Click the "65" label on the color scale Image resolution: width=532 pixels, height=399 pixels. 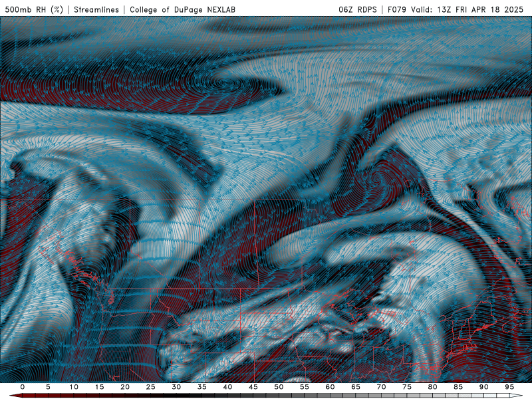[356, 387]
